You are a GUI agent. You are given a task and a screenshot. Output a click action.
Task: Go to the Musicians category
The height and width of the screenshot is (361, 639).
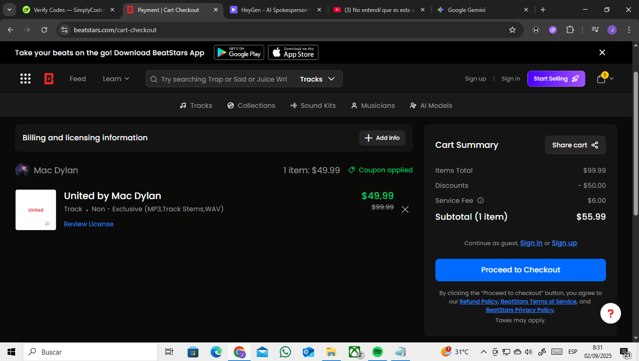pyautogui.click(x=373, y=106)
